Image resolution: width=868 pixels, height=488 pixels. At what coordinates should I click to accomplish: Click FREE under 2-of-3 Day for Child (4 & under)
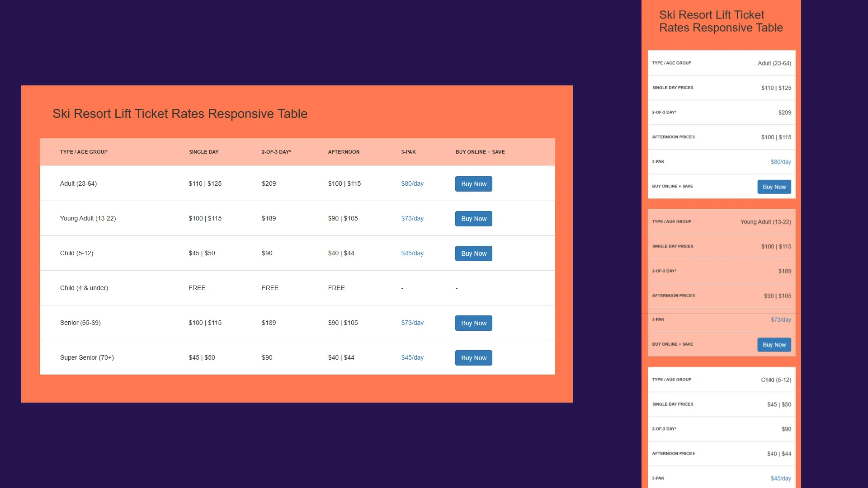pos(270,288)
